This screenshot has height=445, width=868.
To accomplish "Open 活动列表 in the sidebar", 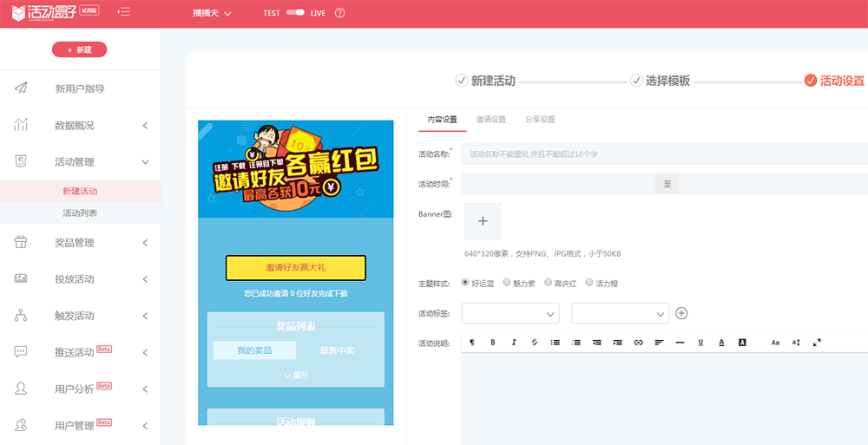I will click(x=80, y=213).
